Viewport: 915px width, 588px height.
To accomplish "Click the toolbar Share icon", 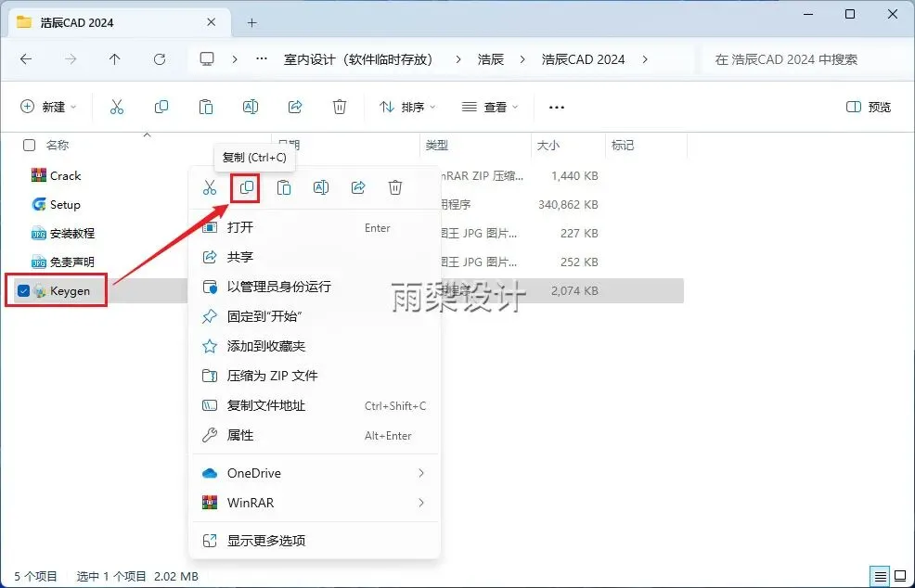I will 295,107.
